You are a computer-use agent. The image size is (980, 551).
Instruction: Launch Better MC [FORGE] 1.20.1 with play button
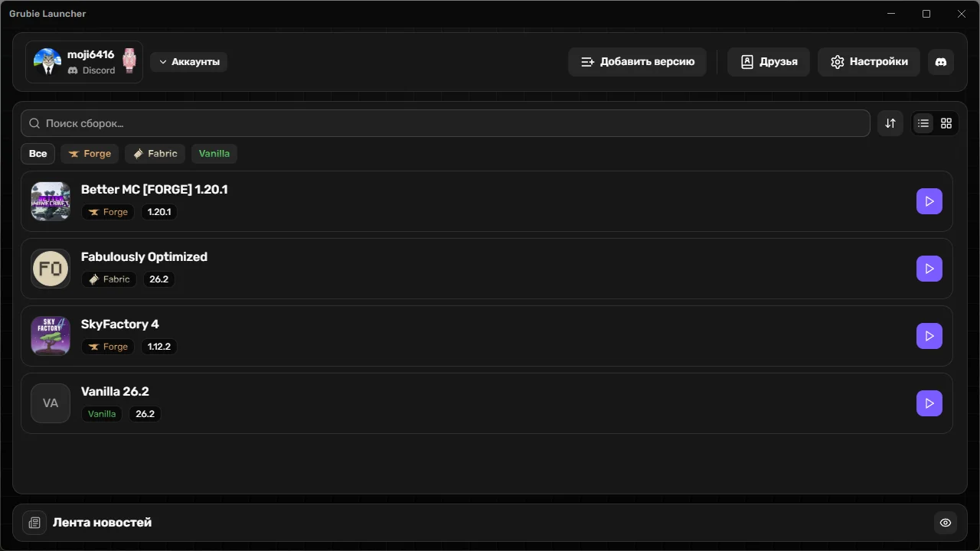[929, 201]
